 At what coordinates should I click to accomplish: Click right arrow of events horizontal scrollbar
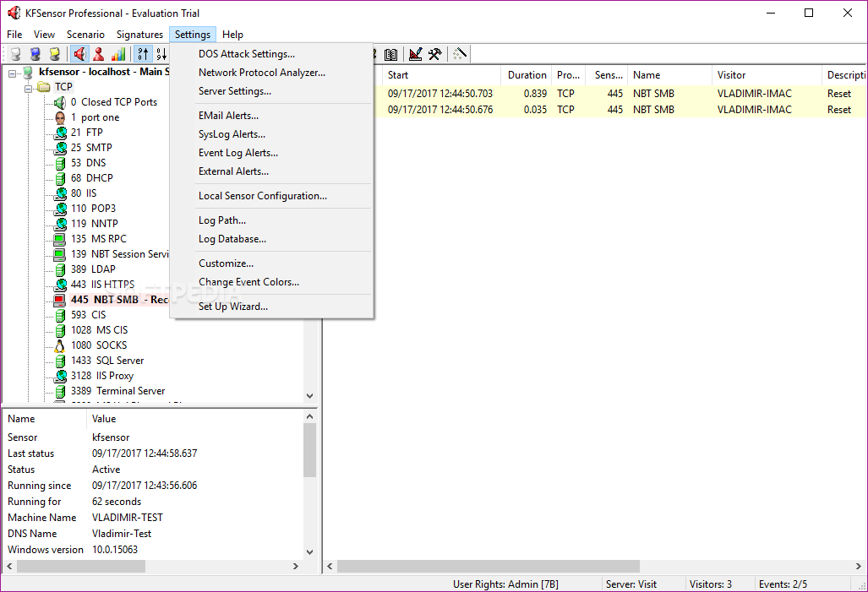[859, 567]
